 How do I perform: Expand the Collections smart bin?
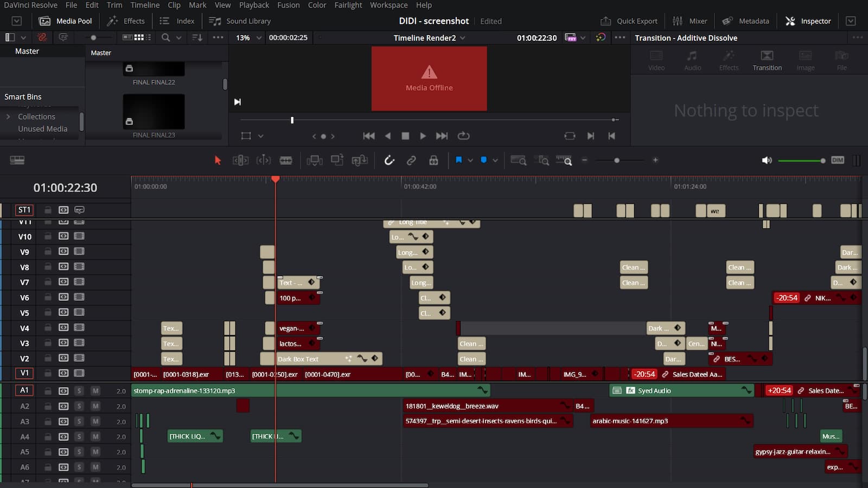pyautogui.click(x=8, y=117)
